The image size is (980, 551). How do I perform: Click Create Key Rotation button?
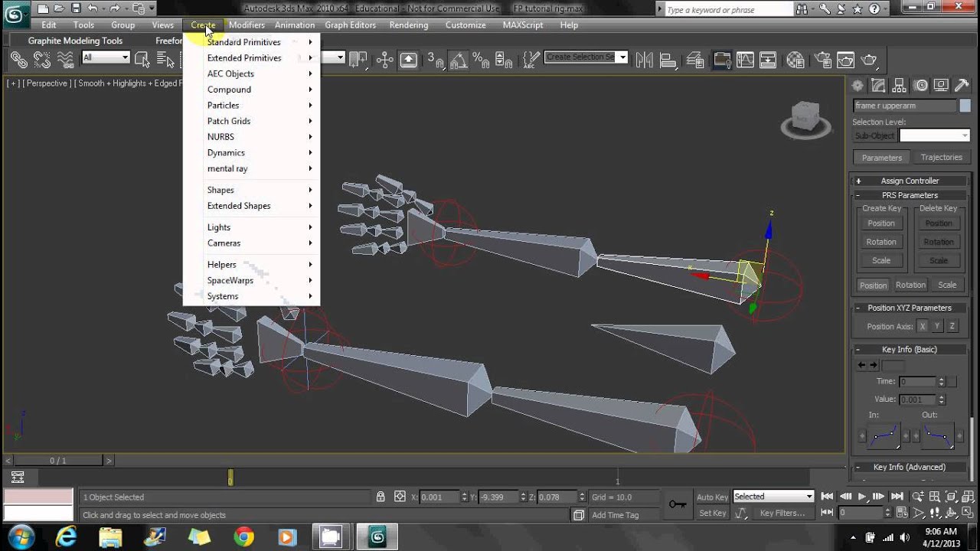coord(880,242)
